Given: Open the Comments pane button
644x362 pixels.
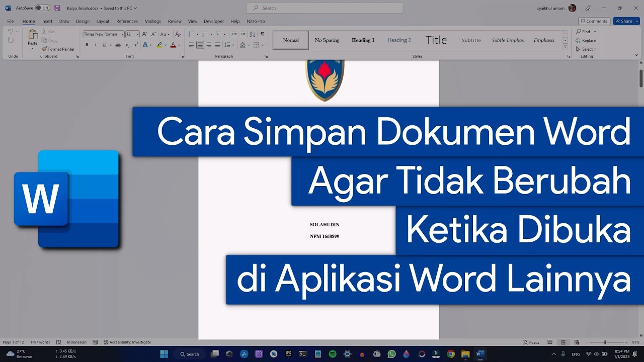Looking at the screenshot, I should 594,21.
